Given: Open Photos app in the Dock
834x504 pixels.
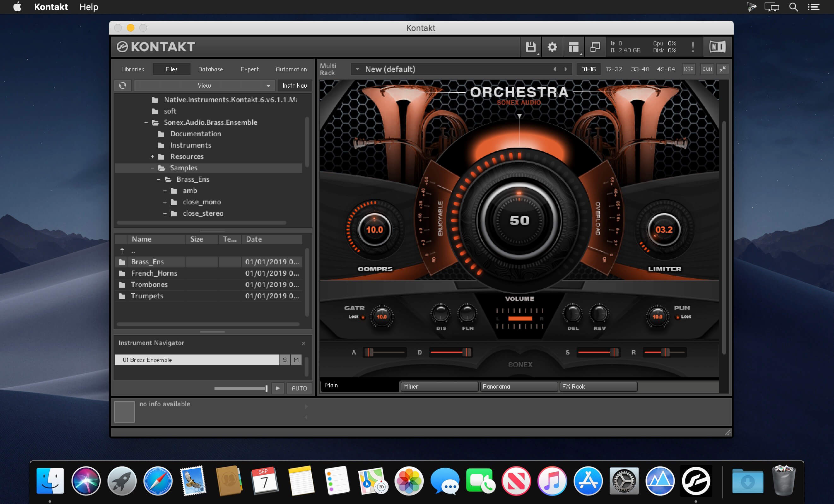Looking at the screenshot, I should click(409, 481).
